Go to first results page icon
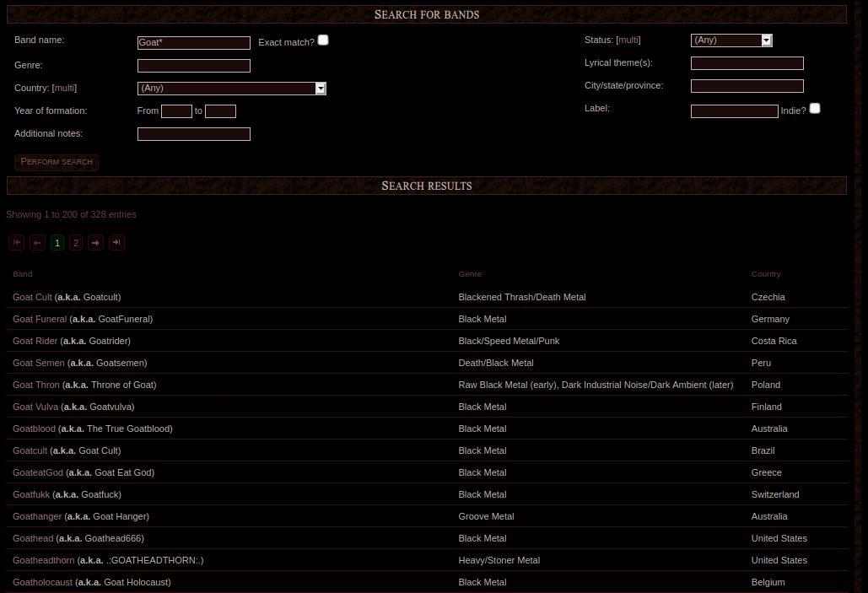 tap(17, 243)
